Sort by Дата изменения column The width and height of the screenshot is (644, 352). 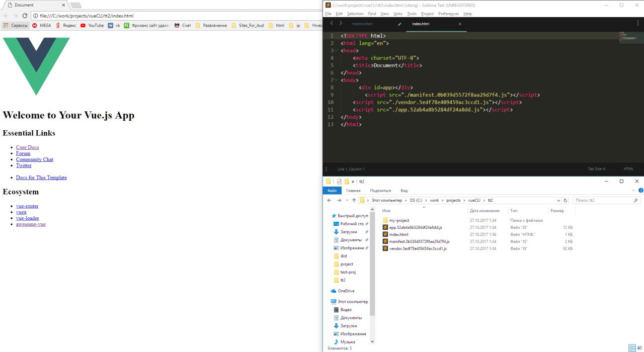point(484,211)
